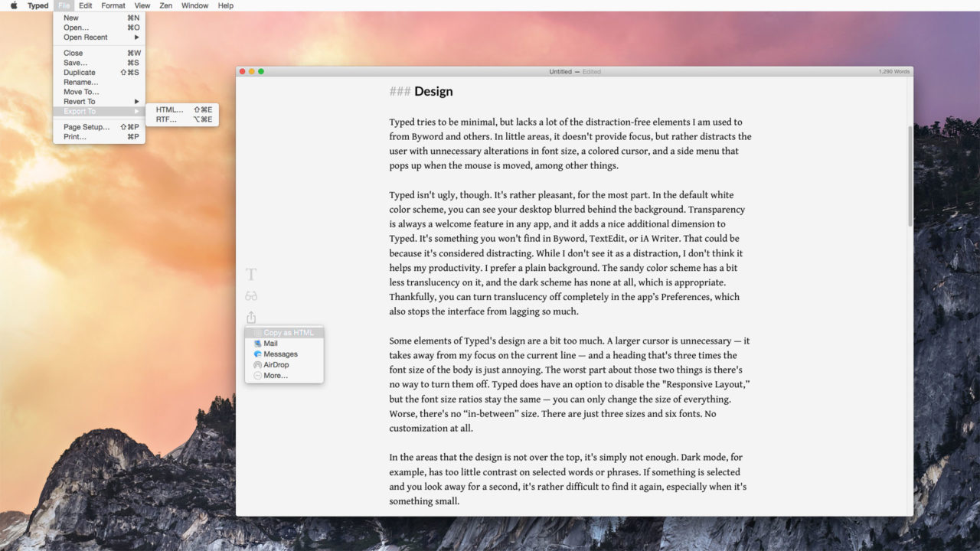Click the share icon in sidebar
980x551 pixels.
point(251,317)
